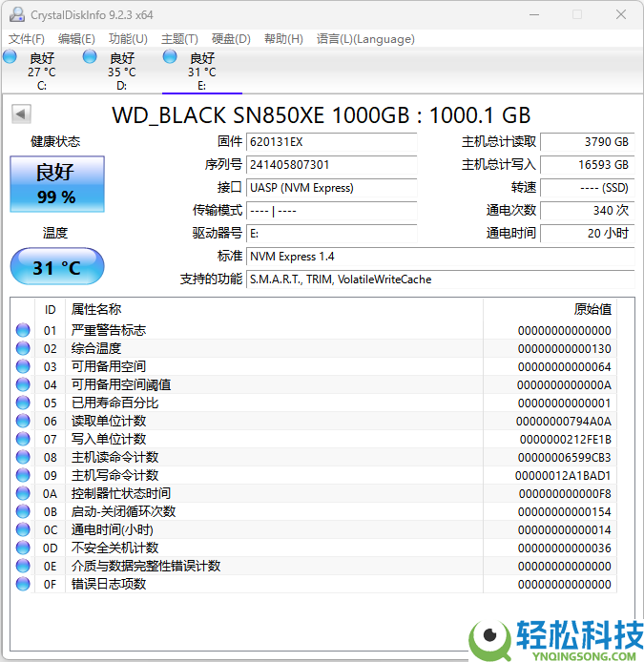The width and height of the screenshot is (644, 662).
Task: Click the 原始值 column header
Action: pyautogui.click(x=592, y=309)
